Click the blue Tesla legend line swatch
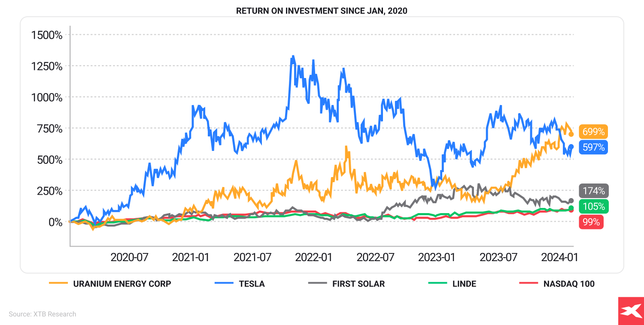 point(224,283)
